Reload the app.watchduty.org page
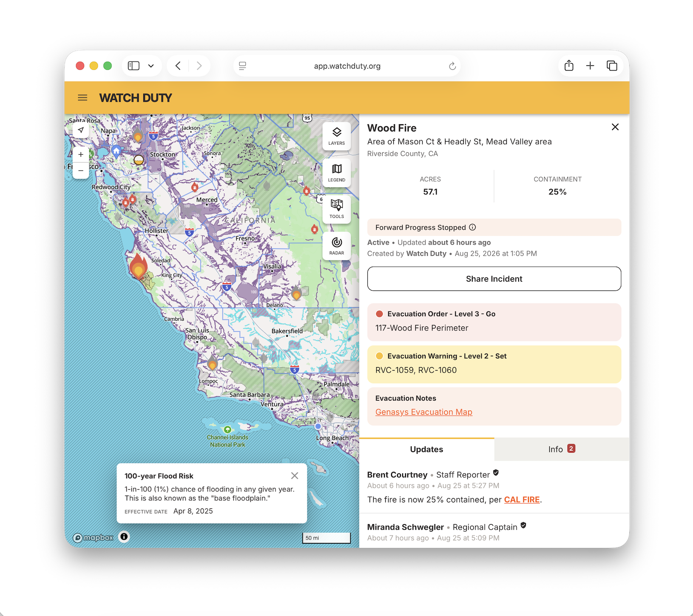Image resolution: width=693 pixels, height=616 pixels. (x=452, y=66)
